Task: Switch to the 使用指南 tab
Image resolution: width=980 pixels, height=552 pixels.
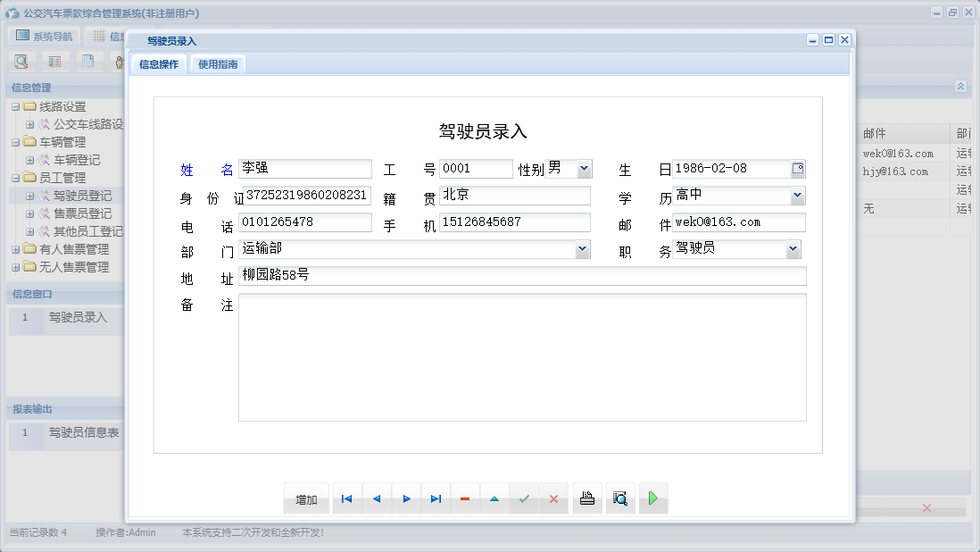Action: click(218, 63)
